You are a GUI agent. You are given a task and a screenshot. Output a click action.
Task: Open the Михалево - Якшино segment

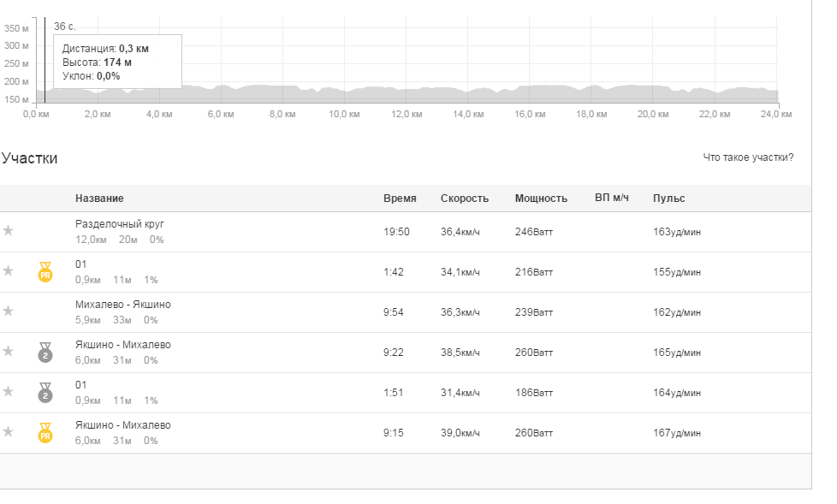[122, 305]
